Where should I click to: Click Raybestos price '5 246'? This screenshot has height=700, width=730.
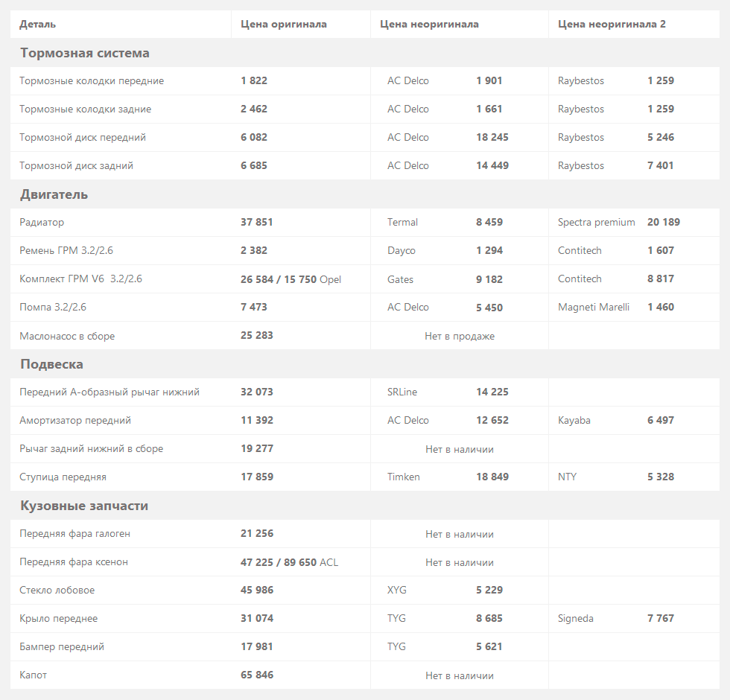661,137
